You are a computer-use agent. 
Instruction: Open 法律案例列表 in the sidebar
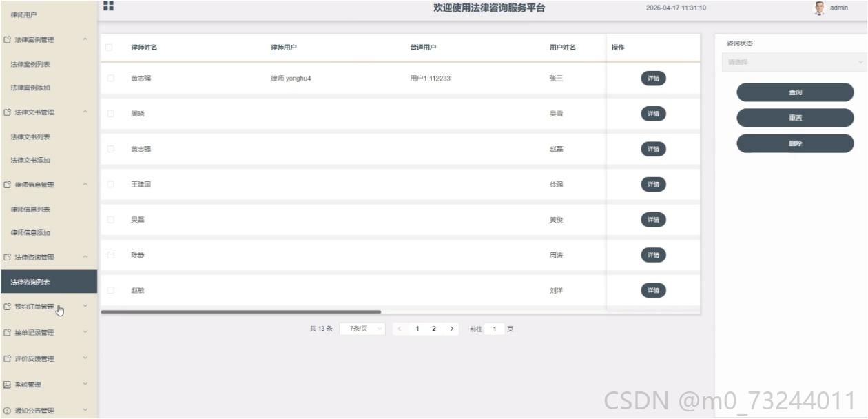point(30,64)
